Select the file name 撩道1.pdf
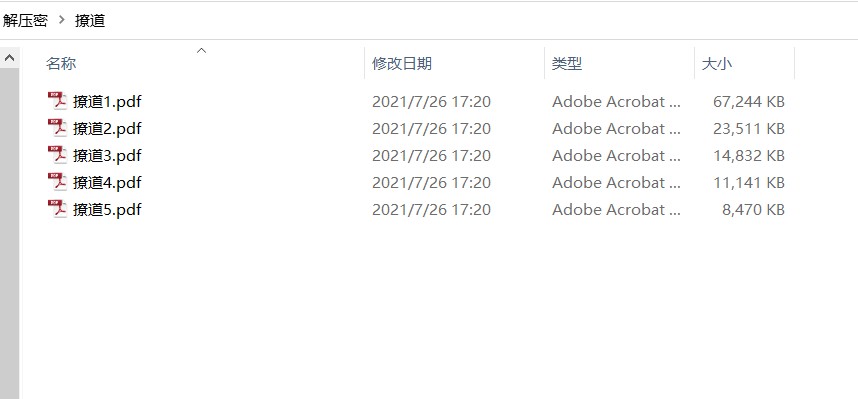 pyautogui.click(x=107, y=102)
